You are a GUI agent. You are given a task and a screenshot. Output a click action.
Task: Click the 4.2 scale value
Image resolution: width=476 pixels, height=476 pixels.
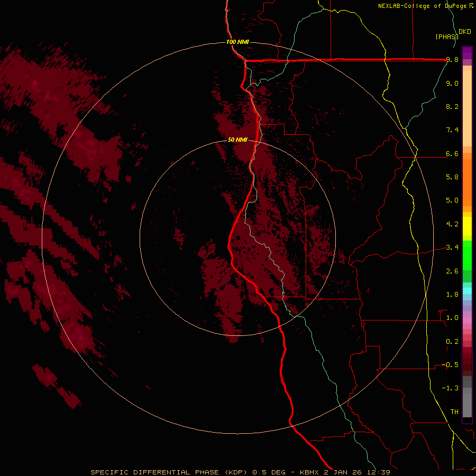tap(452, 224)
